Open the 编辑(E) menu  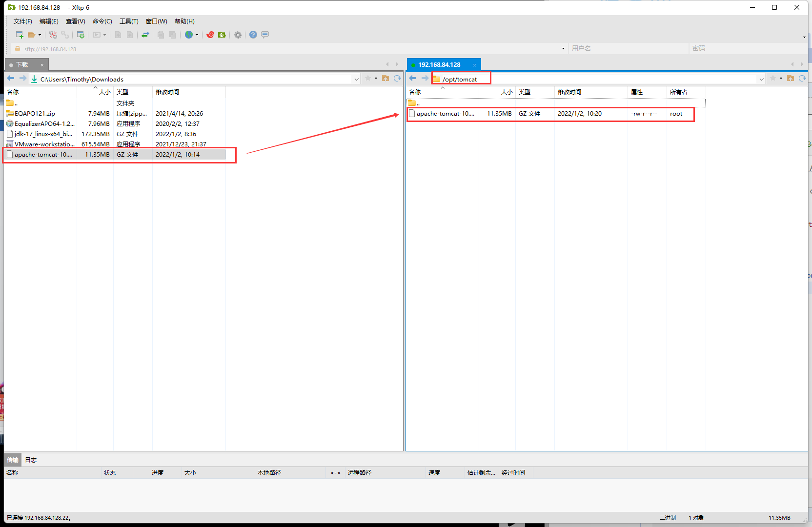coord(49,21)
